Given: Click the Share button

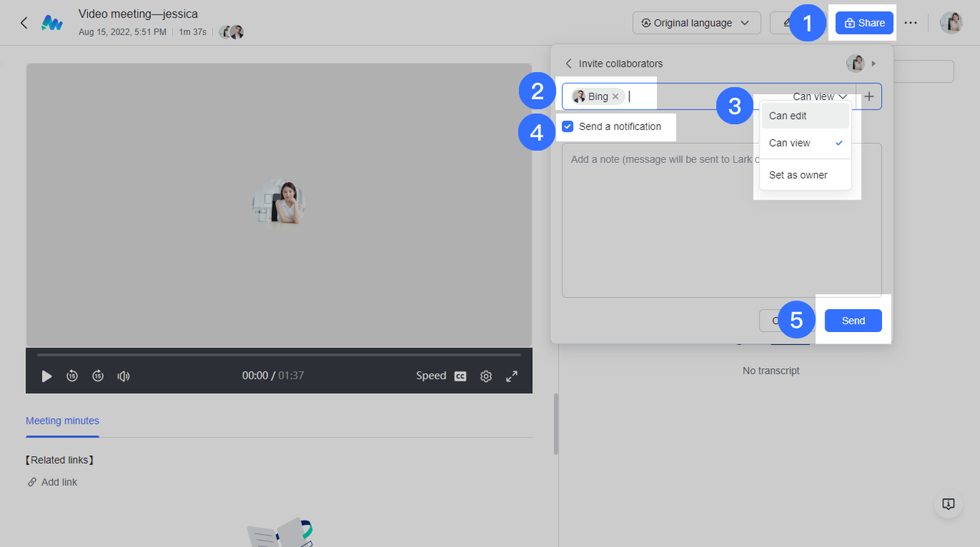Looking at the screenshot, I should [x=864, y=23].
